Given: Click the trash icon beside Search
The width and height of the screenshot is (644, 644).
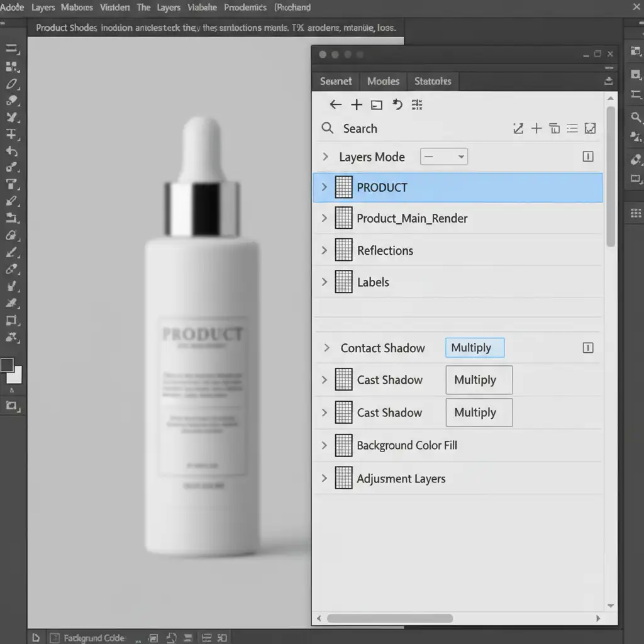Looking at the screenshot, I should click(x=554, y=129).
